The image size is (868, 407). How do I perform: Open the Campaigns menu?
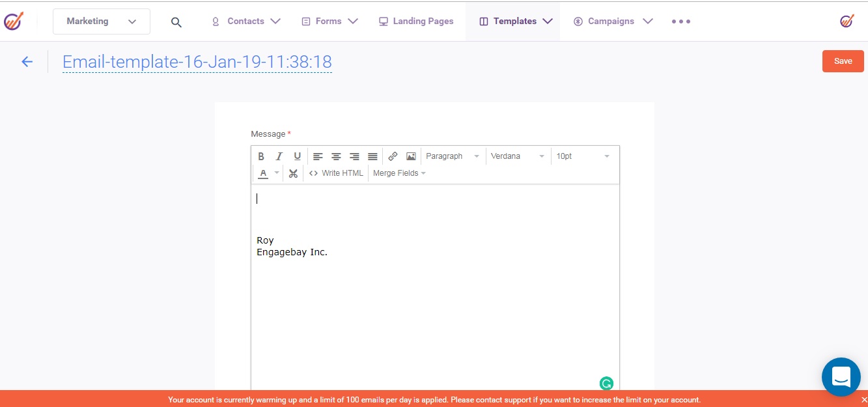click(612, 21)
